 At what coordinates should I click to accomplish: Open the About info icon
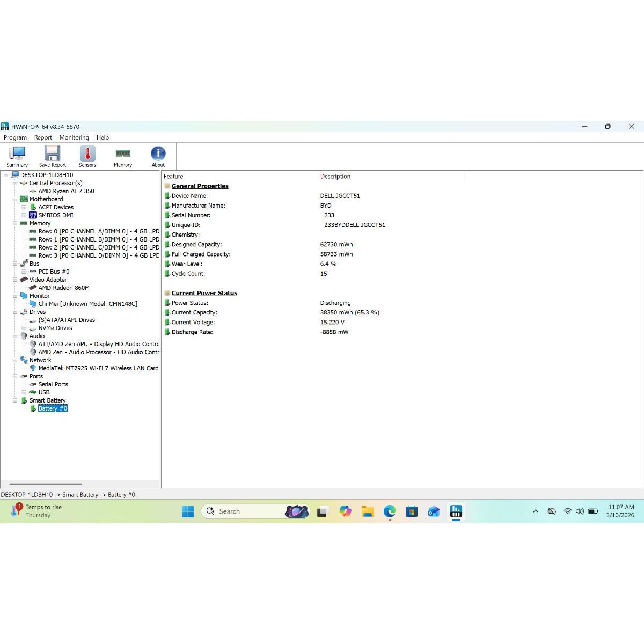coord(158,156)
